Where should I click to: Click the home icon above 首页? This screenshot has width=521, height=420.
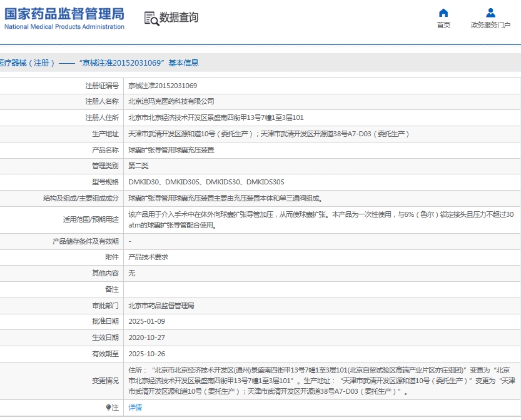443,13
